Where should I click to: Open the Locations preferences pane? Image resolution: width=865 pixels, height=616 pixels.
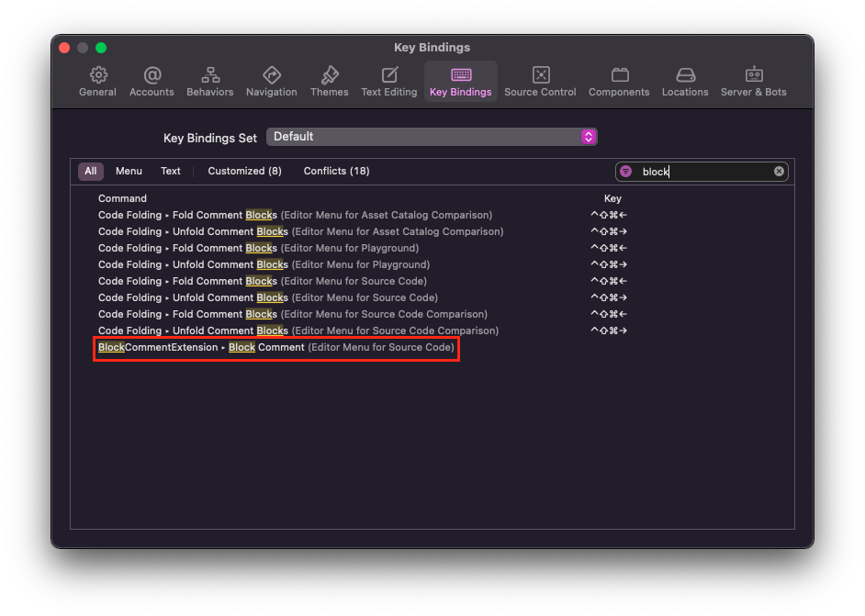(x=685, y=82)
